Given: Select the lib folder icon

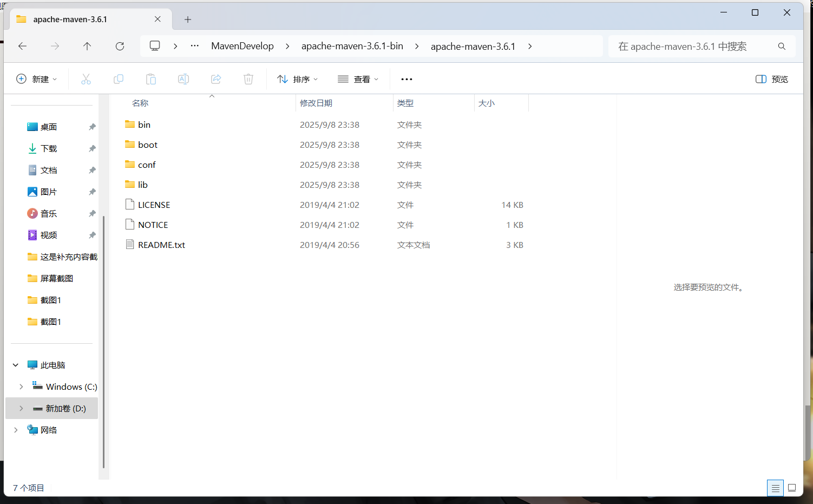Looking at the screenshot, I should coord(130,185).
